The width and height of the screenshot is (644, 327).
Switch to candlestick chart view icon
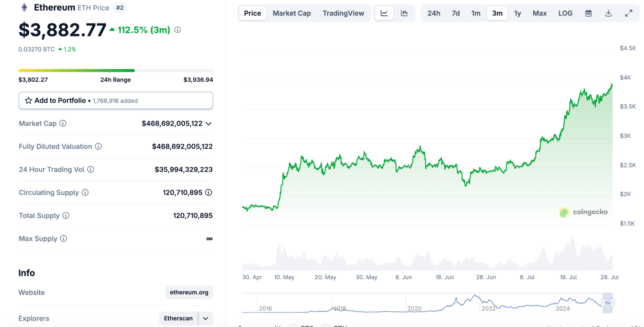(404, 13)
